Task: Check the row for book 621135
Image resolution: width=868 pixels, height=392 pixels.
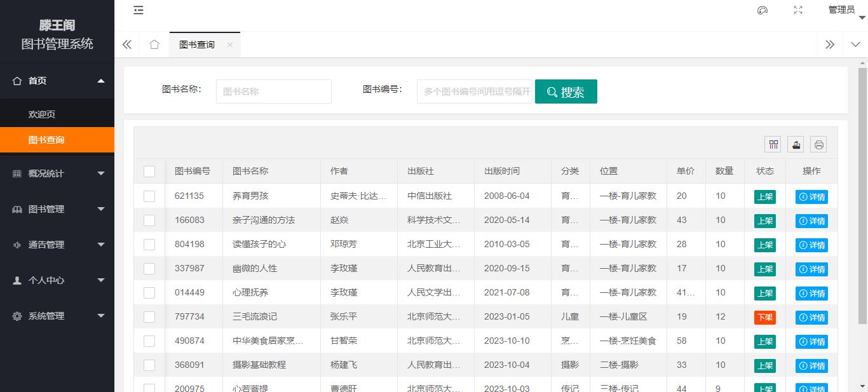Action: [149, 196]
